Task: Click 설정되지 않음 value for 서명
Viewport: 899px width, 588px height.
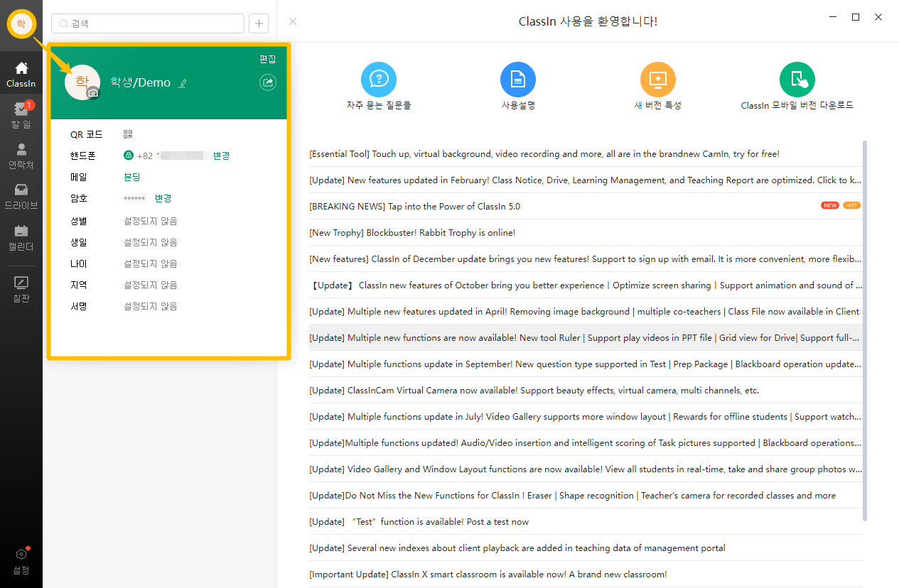Action: (x=151, y=306)
